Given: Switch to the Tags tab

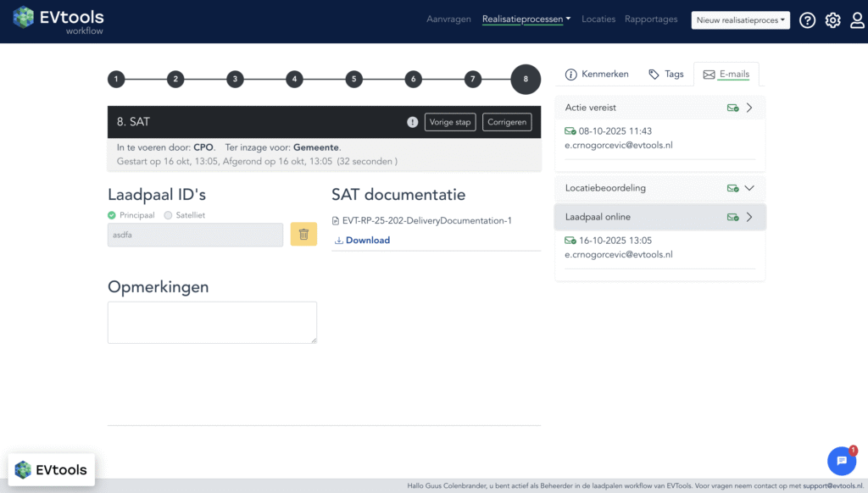Looking at the screenshot, I should pos(665,75).
